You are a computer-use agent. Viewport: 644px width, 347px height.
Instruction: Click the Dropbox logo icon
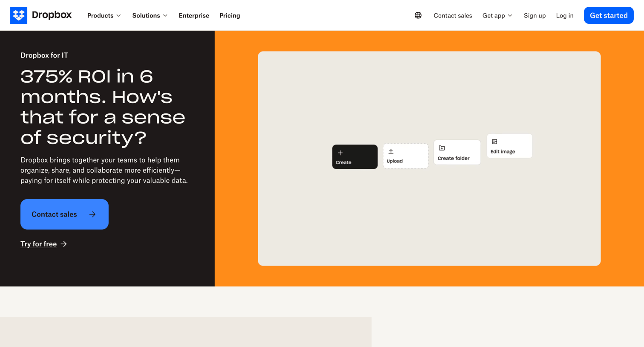click(19, 15)
